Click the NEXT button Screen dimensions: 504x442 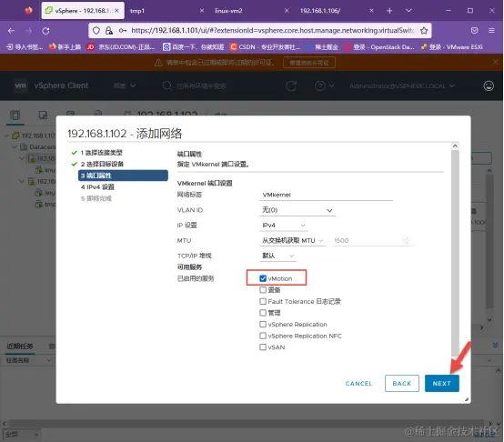tap(441, 383)
